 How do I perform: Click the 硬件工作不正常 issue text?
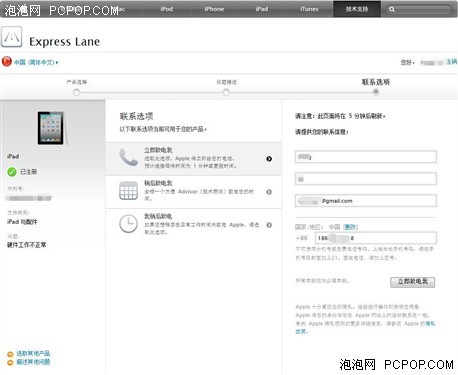(27, 245)
